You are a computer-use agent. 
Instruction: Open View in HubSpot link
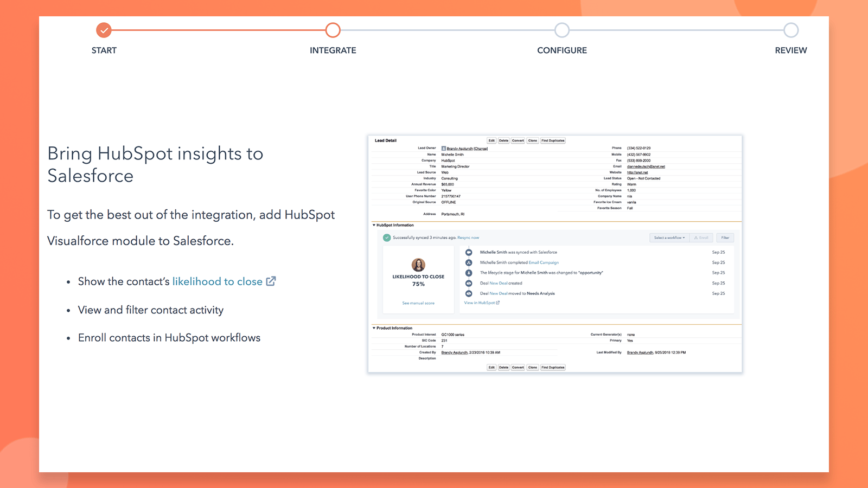pyautogui.click(x=480, y=303)
